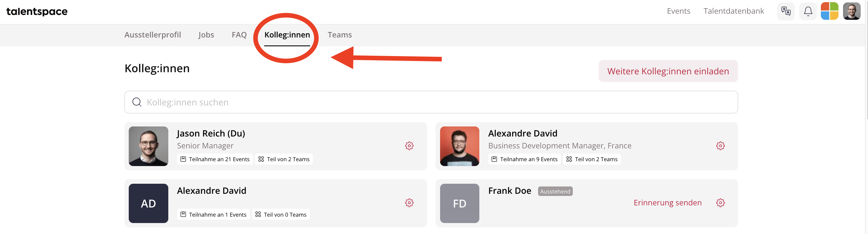The width and height of the screenshot is (868, 234).
Task: Open settings gear for Alexandre David, France
Action: [x=720, y=146]
